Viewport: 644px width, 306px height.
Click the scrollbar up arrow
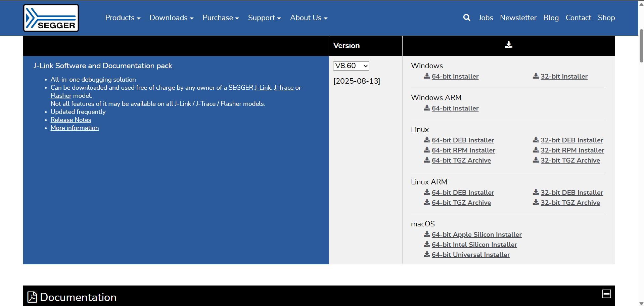[641, 4]
